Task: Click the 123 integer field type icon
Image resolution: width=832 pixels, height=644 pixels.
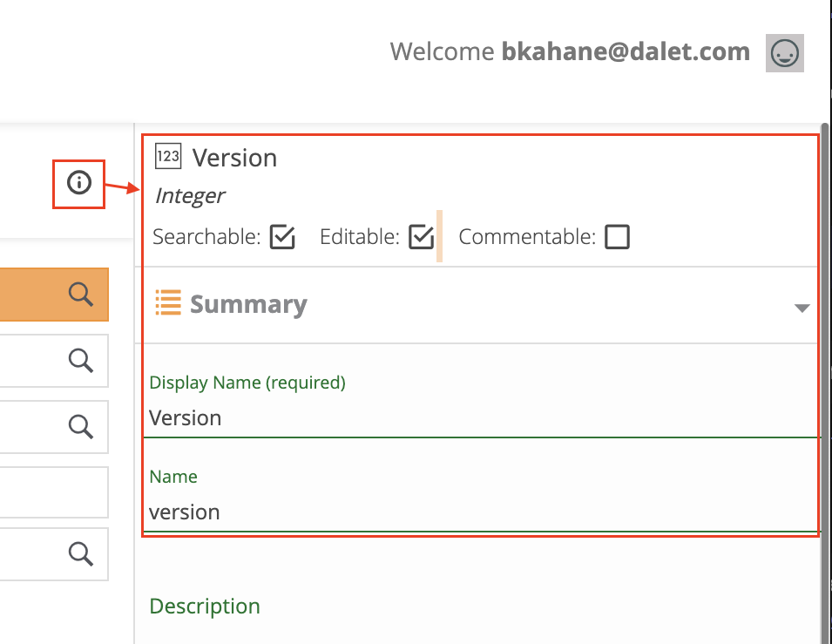Action: [166, 157]
